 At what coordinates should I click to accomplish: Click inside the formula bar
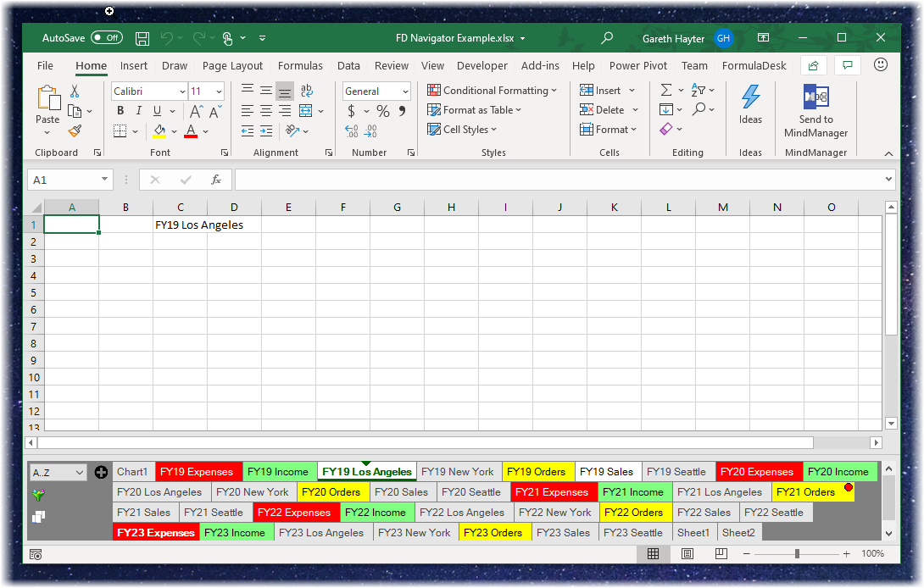(509, 179)
